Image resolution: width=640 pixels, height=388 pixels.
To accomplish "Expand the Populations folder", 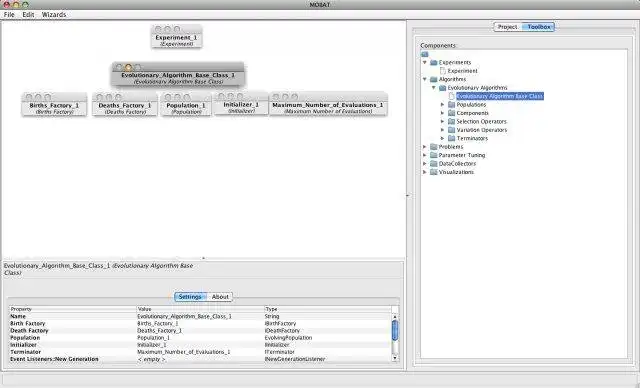I will coord(442,104).
